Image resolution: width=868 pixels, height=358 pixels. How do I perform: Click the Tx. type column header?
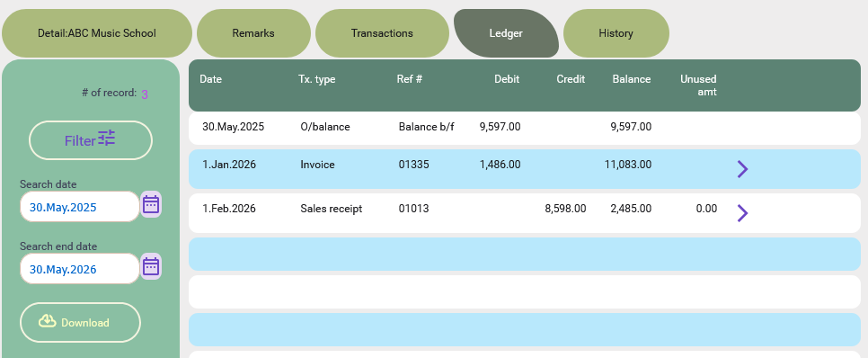pyautogui.click(x=316, y=79)
